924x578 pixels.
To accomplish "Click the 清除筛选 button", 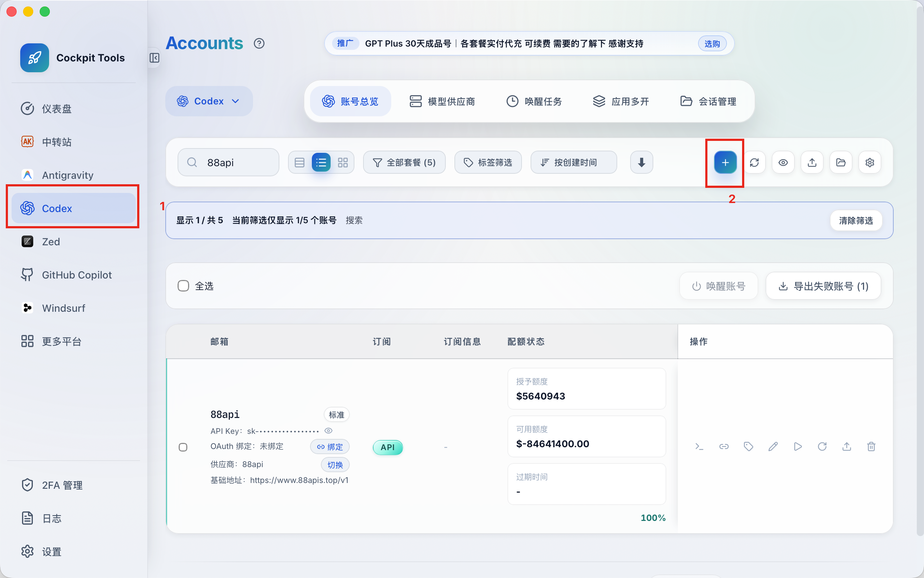I will tap(856, 221).
